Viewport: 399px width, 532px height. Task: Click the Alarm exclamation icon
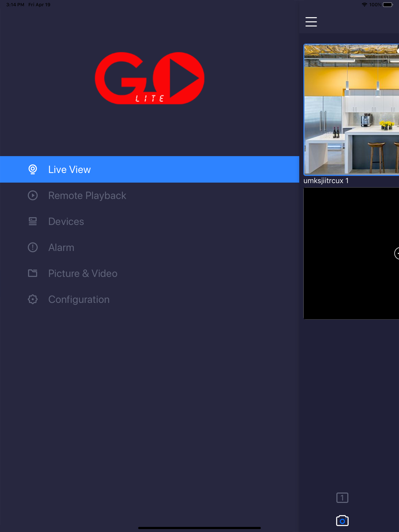click(x=33, y=247)
